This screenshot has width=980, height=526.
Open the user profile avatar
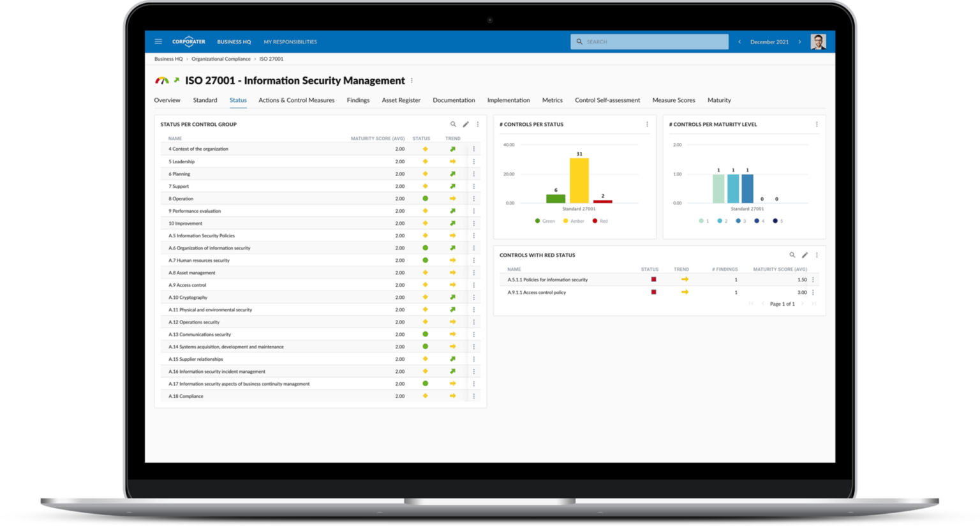click(x=818, y=41)
